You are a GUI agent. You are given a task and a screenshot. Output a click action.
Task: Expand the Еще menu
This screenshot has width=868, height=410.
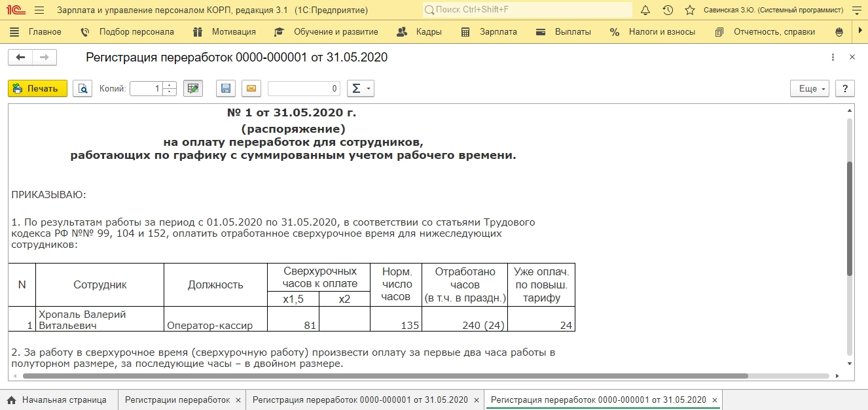(x=812, y=89)
